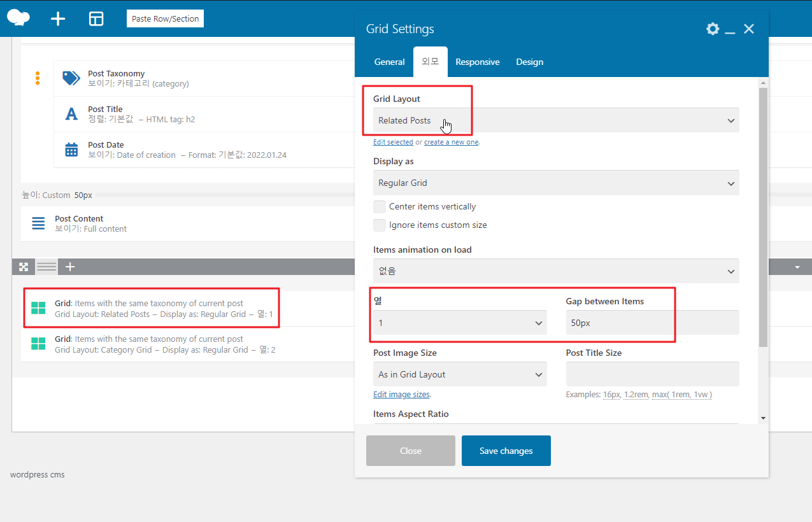Click the row fullscreen expand arrows icon
812x522 pixels.
coord(24,267)
